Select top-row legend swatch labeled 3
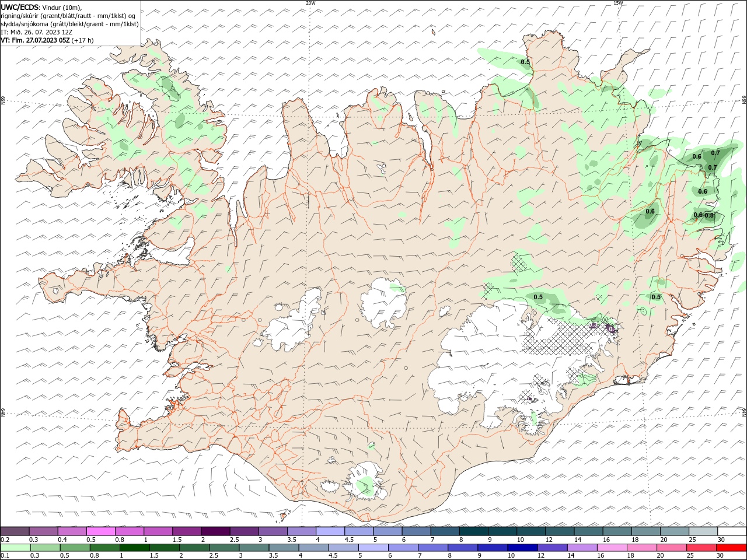 point(273,531)
